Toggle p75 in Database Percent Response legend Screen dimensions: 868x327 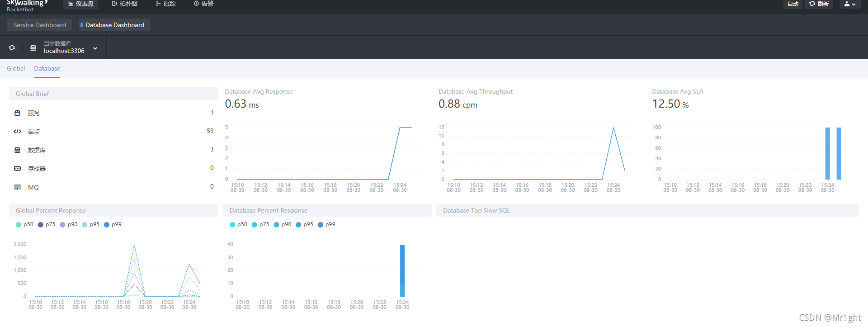[x=260, y=224]
